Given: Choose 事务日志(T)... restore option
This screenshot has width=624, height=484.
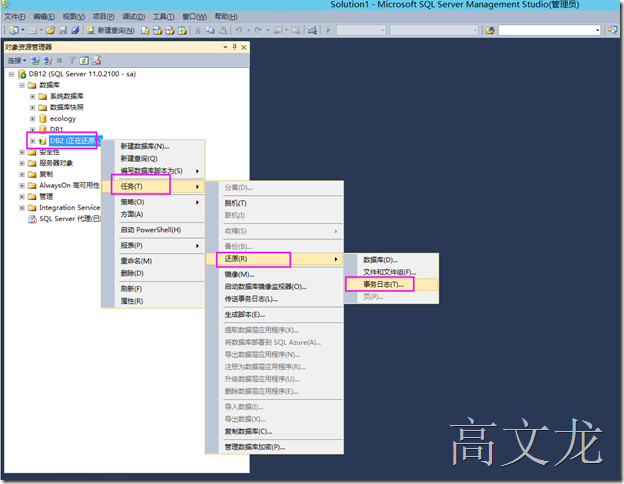Looking at the screenshot, I should tap(392, 284).
